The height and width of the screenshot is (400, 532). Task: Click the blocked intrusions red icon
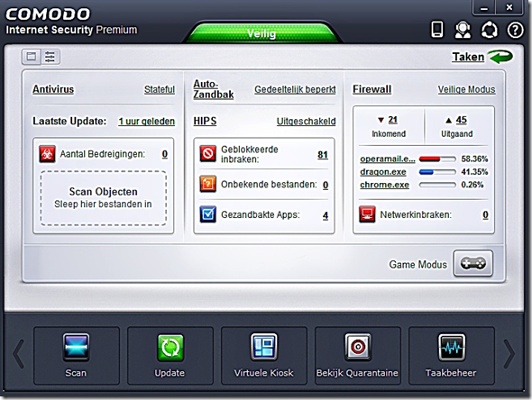[207, 153]
